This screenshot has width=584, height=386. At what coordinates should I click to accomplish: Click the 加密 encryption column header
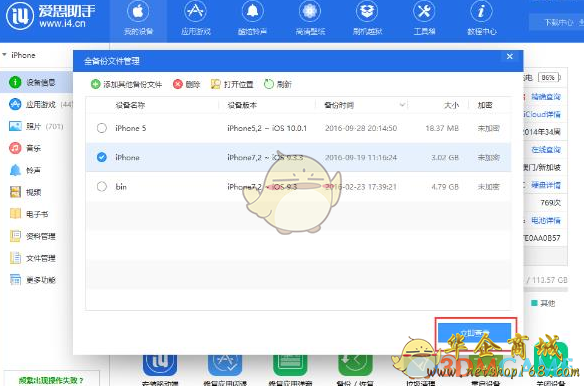[485, 105]
